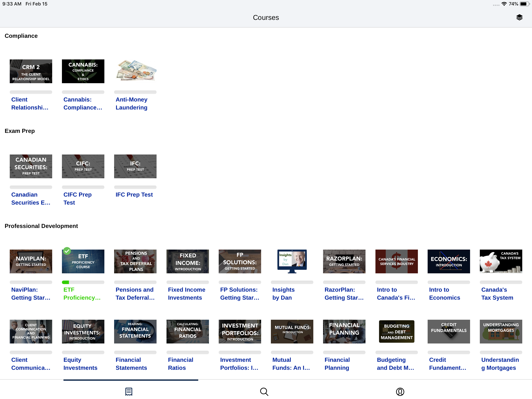
Task: Open the IFC Prep Test thumbnail
Action: pyautogui.click(x=135, y=166)
